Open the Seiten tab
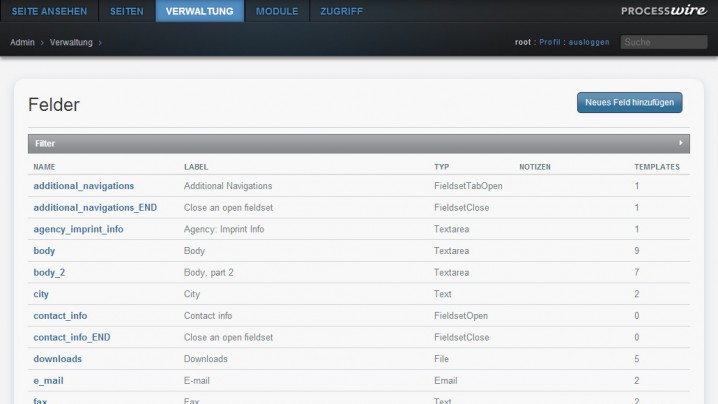This screenshot has height=404, width=718. 127,11
